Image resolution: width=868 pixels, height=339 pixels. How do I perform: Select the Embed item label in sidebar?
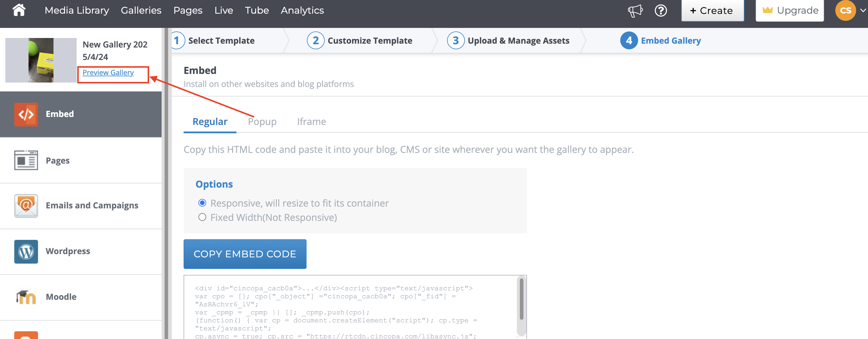point(60,114)
